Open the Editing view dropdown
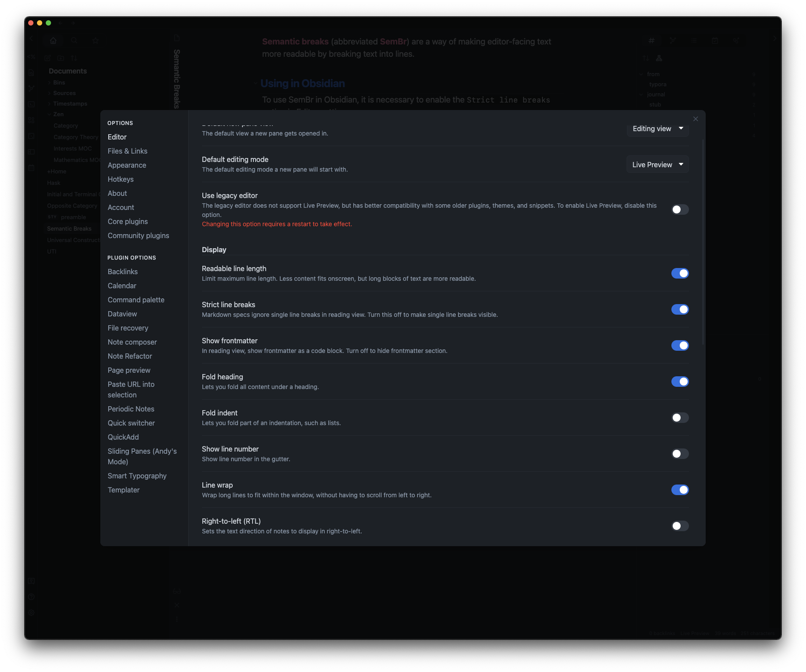This screenshot has width=806, height=672. 657,129
